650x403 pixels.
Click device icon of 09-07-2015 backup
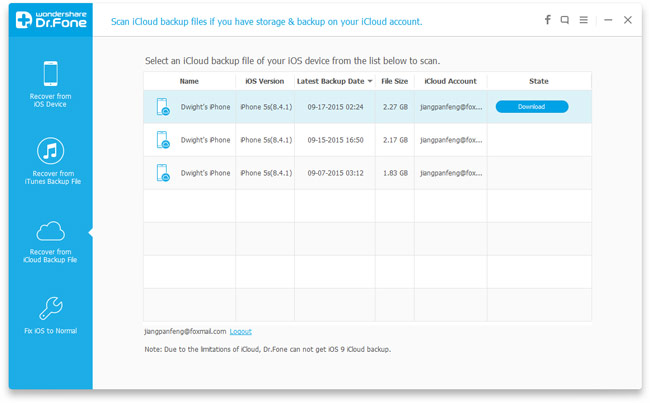(163, 173)
